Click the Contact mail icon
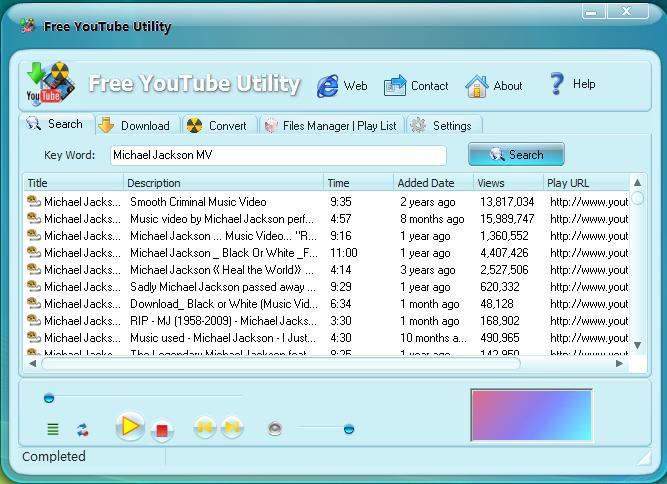This screenshot has width=667, height=484. (x=394, y=85)
